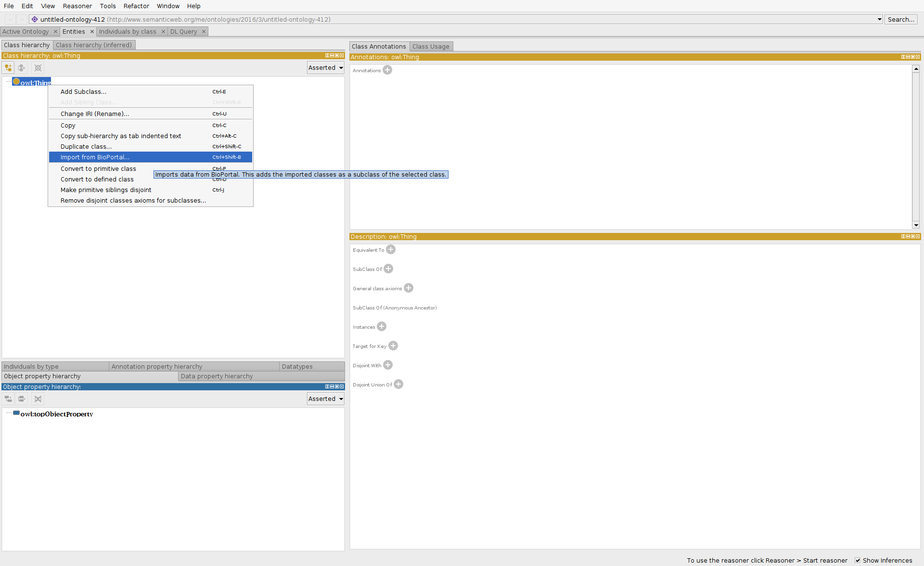This screenshot has height=566, width=924.
Task: Switch to the Class Usage tab
Action: click(x=431, y=47)
